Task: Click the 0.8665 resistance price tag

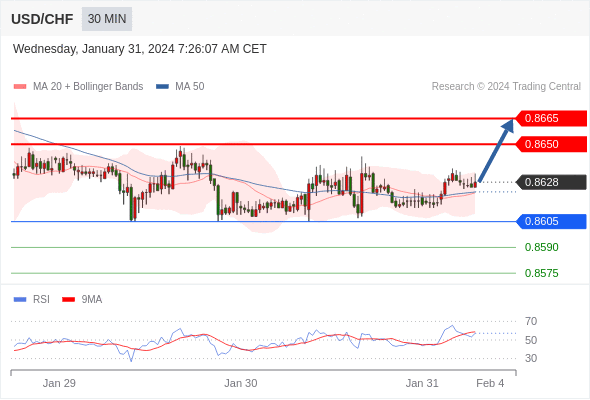Action: [x=551, y=119]
